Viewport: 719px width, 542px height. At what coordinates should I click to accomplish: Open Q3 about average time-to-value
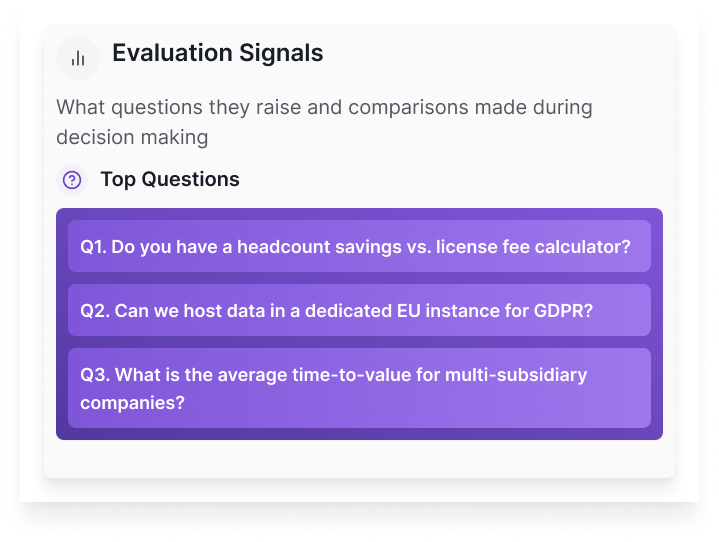pyautogui.click(x=359, y=388)
